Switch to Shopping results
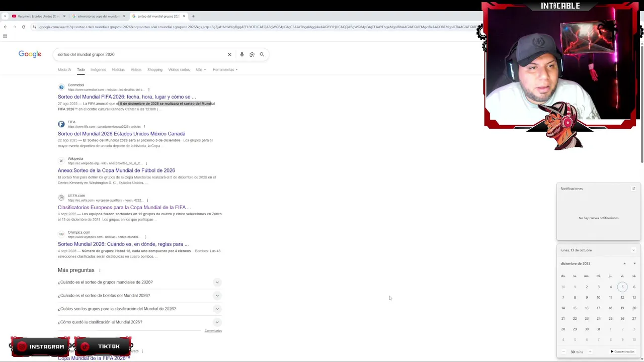 click(x=154, y=69)
